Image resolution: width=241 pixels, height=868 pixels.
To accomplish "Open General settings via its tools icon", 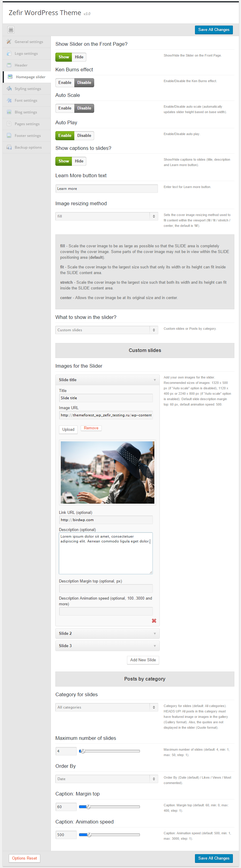I will pos(9,42).
